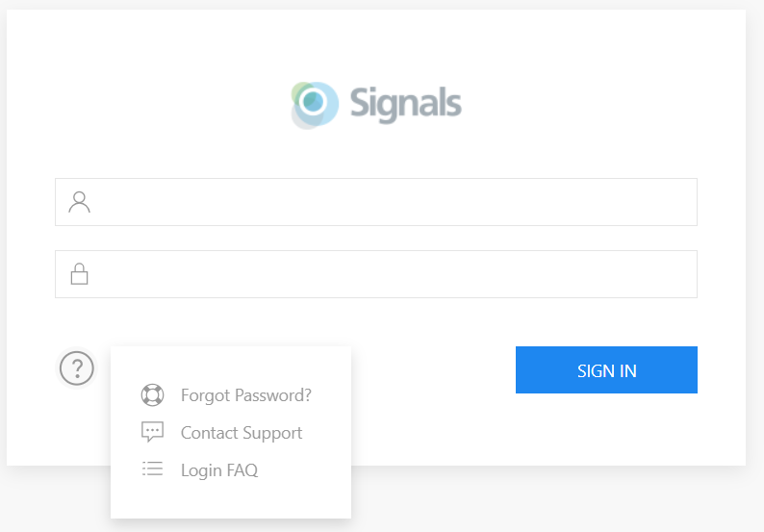Click the user silhouette icon in username field

[x=80, y=202]
